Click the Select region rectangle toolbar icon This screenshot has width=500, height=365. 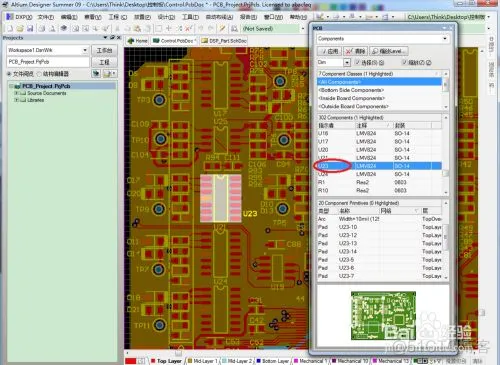point(159,29)
